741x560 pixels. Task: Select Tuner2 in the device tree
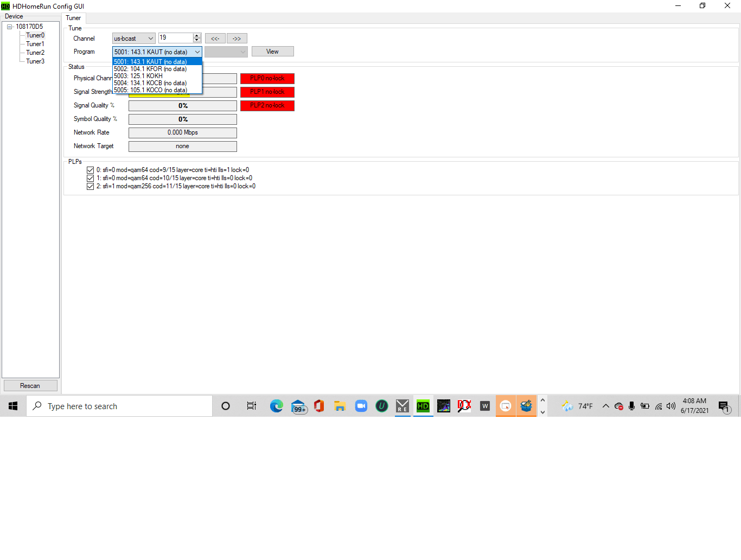coord(35,53)
